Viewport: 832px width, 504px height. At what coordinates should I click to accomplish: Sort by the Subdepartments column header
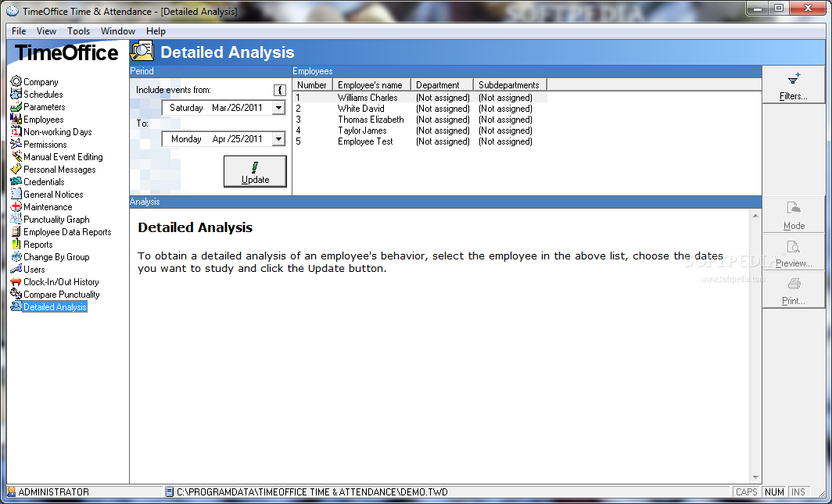click(x=510, y=85)
